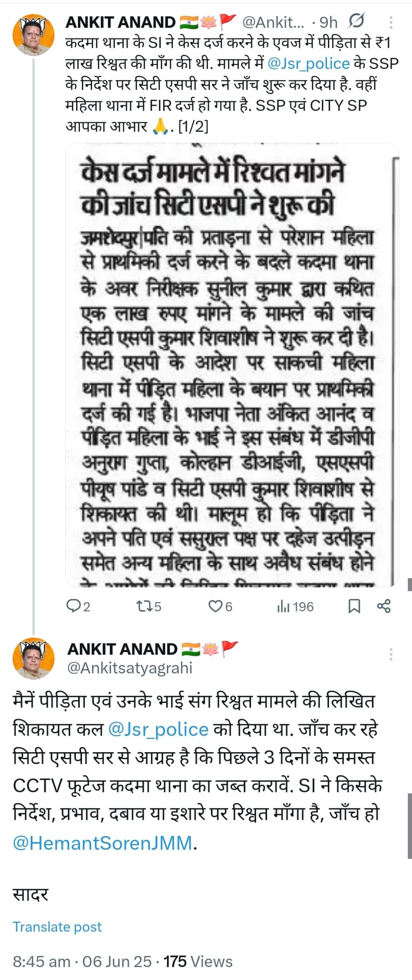Repost the first tweet via retweet icon
The image size is (412, 980).
click(x=144, y=606)
